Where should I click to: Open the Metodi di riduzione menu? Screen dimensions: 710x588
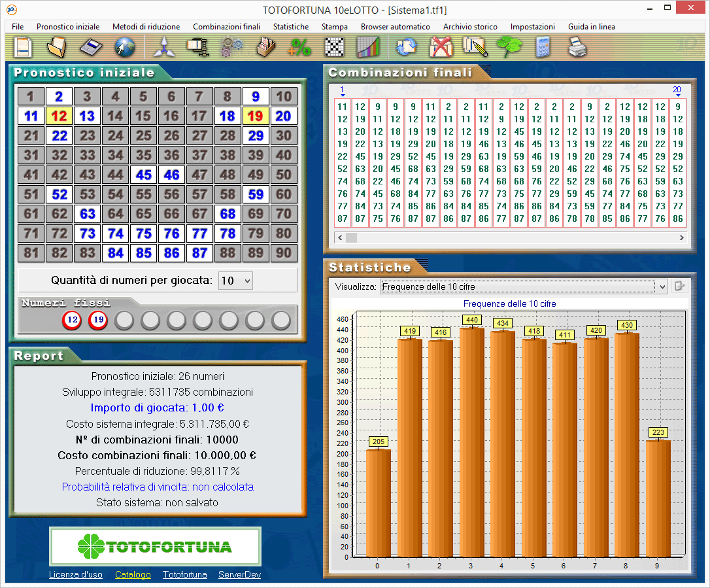[146, 27]
